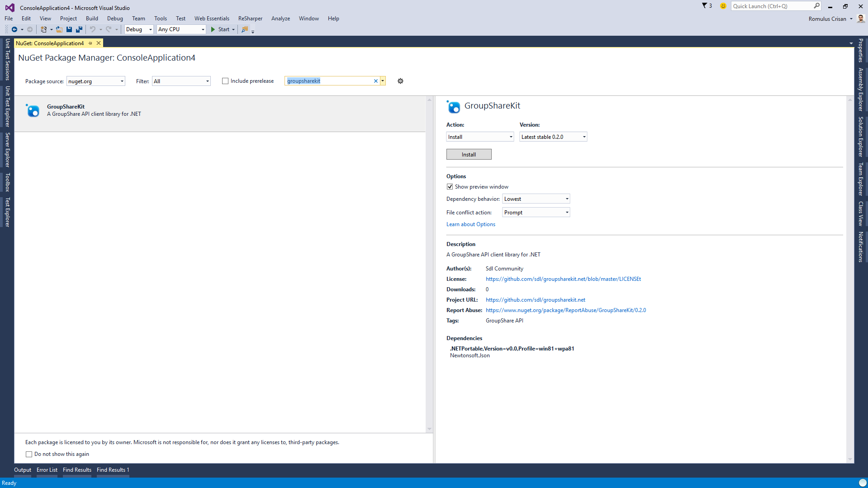
Task: Click the feedback smiley icon
Action: (723, 6)
